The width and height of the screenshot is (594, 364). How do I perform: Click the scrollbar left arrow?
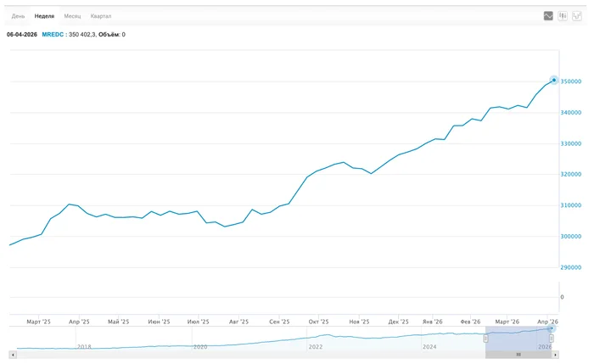point(12,354)
